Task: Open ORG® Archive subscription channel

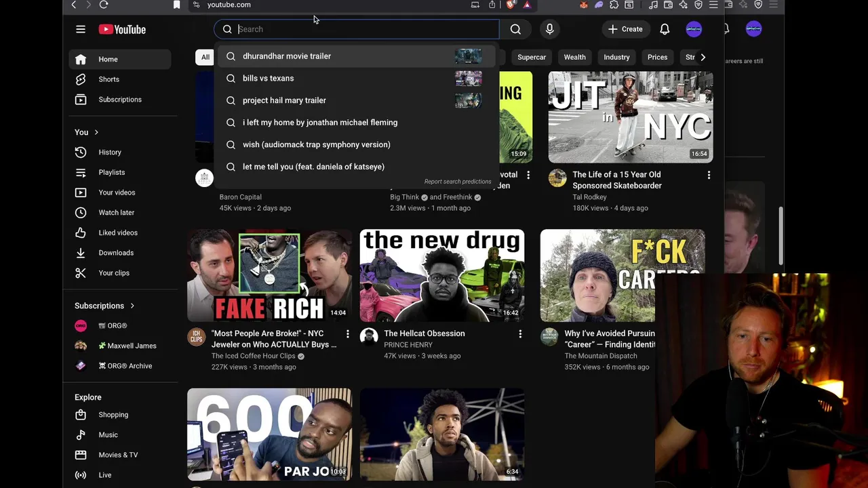Action: point(120,366)
